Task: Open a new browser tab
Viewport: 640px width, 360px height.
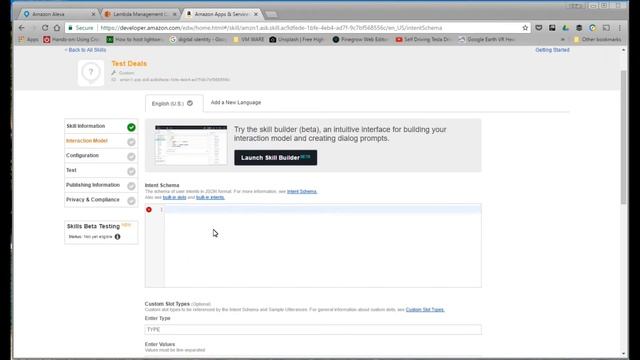Action: pos(271,14)
